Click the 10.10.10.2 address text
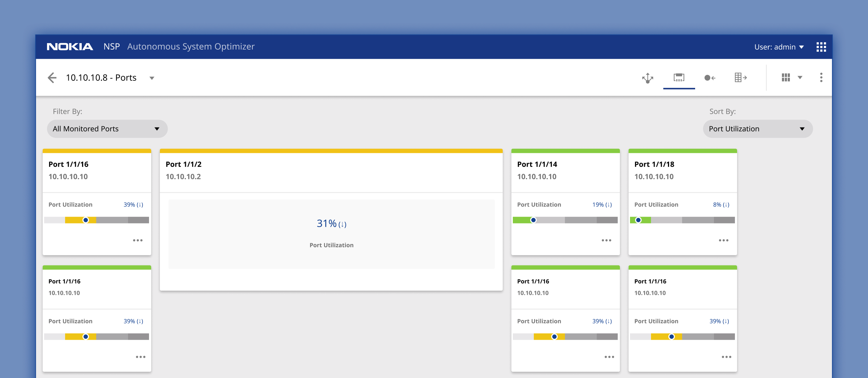The height and width of the screenshot is (378, 868). tap(183, 177)
